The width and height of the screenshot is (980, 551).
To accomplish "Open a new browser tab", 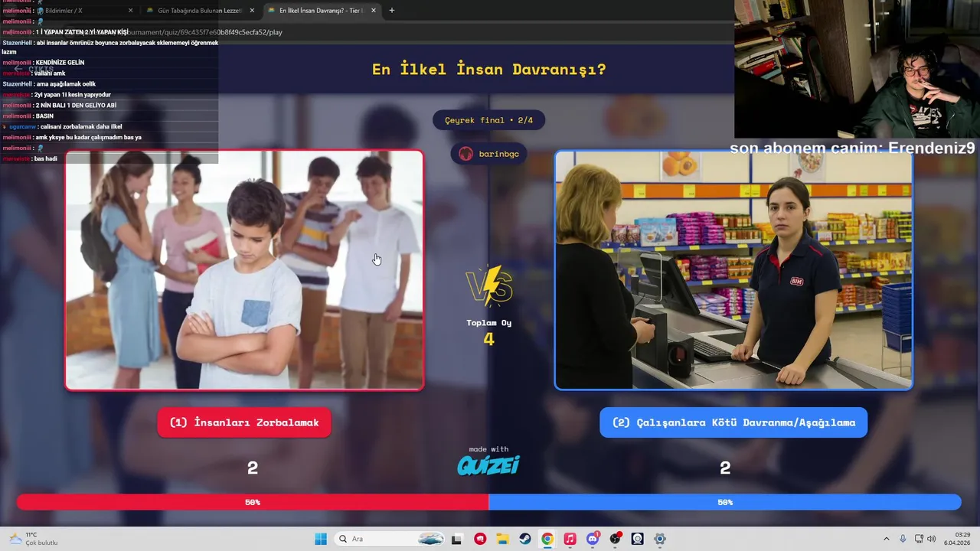I will 392,11.
